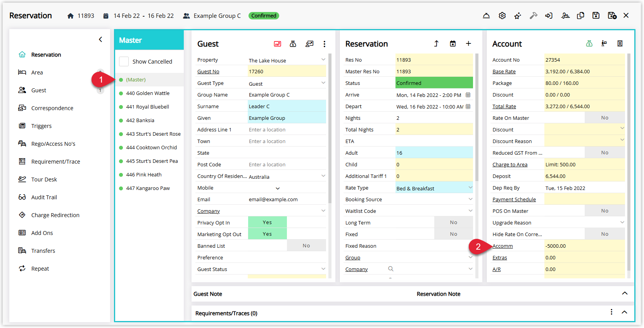Click the plus icon in the Reservation panel
This screenshot has width=644, height=328.
tap(468, 44)
